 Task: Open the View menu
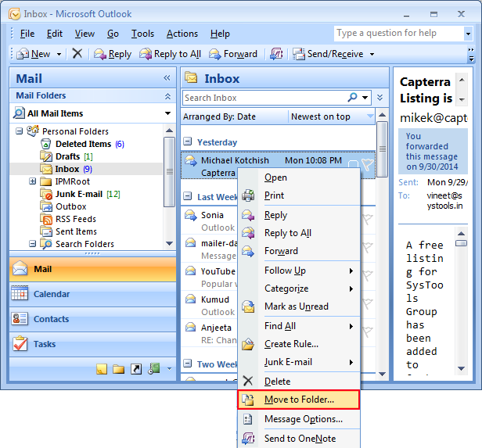tap(85, 34)
